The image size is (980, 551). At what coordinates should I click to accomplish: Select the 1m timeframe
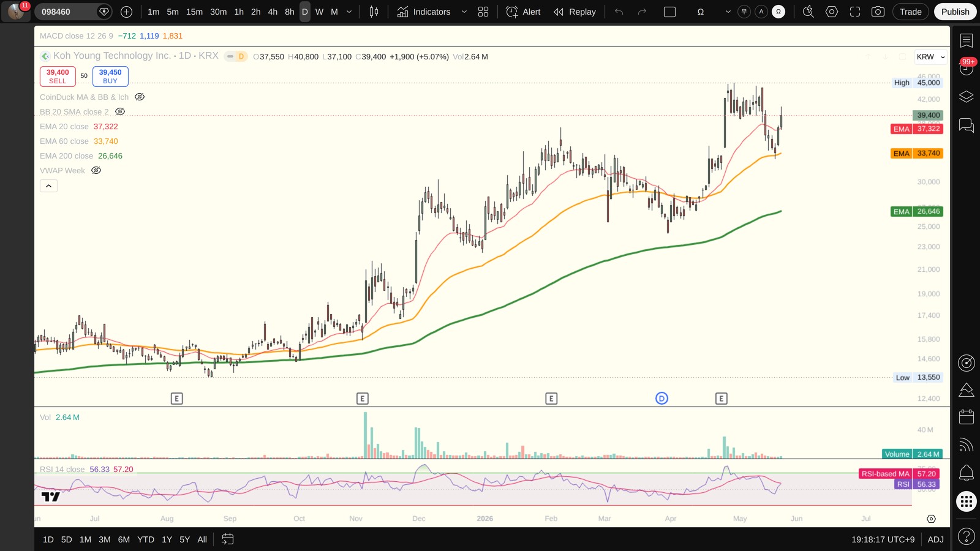click(153, 12)
